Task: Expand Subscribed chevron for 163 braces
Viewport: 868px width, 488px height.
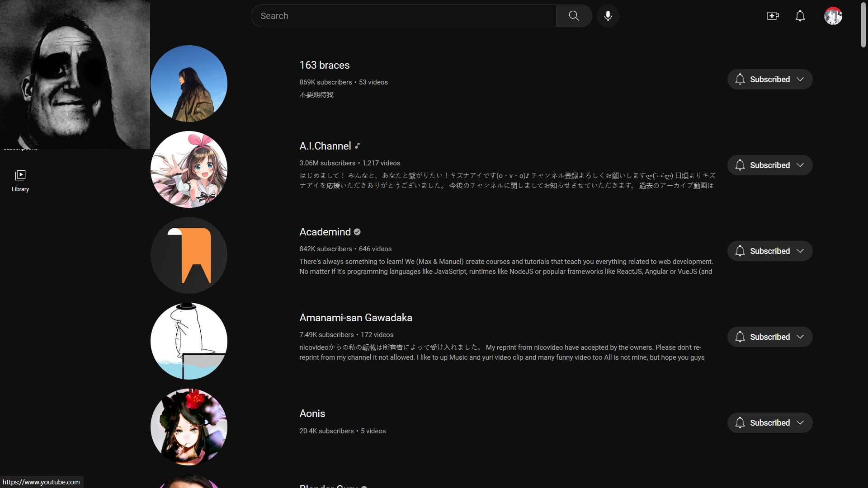Action: click(800, 79)
